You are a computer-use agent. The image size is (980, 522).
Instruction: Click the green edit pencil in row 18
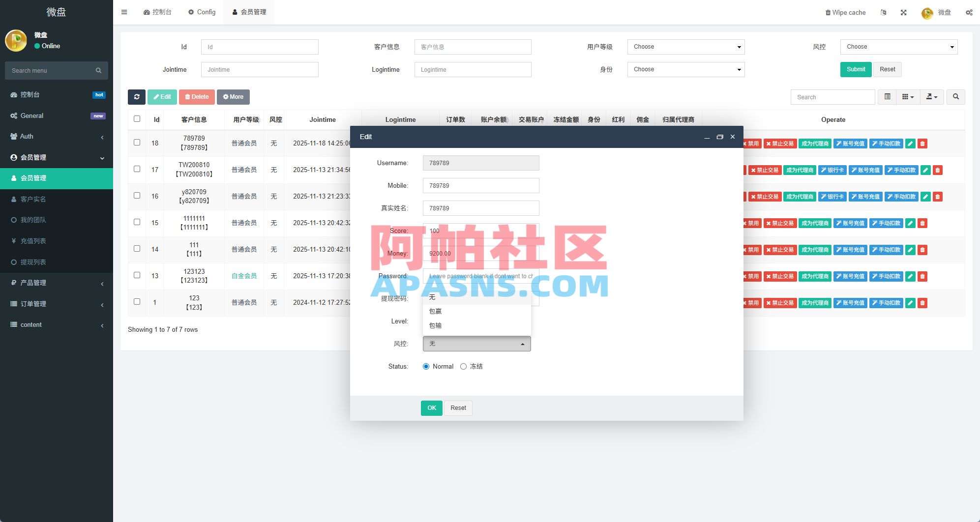click(910, 144)
